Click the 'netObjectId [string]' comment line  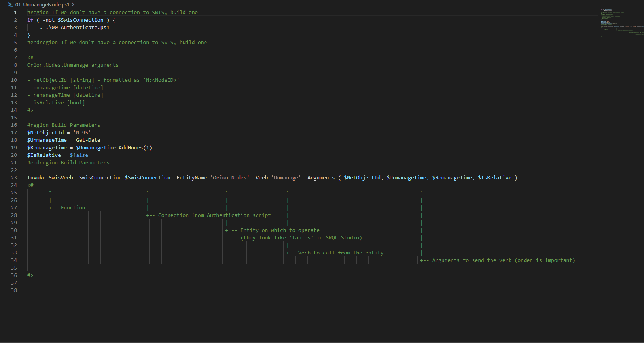coord(103,80)
